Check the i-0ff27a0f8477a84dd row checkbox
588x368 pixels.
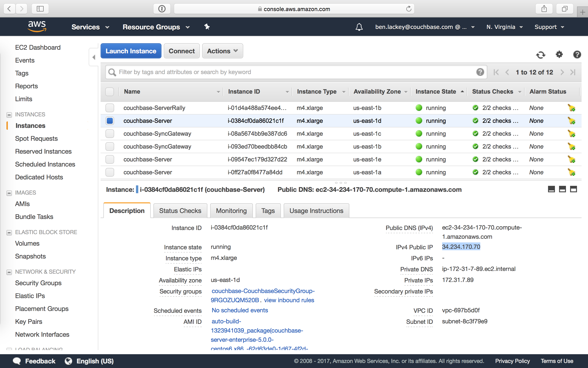tap(110, 172)
